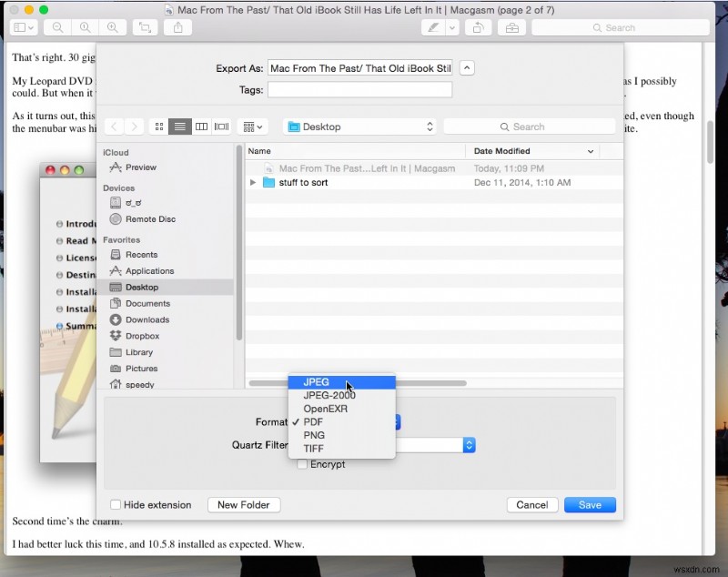Open the Desktop location dropdown
Screen dimensions: 728x577
[x=359, y=127]
